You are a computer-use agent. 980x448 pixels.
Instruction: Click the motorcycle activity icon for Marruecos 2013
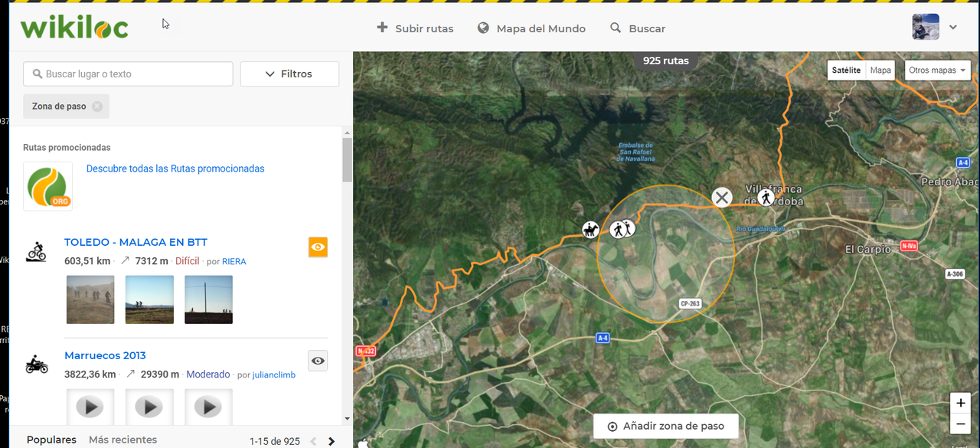click(36, 365)
